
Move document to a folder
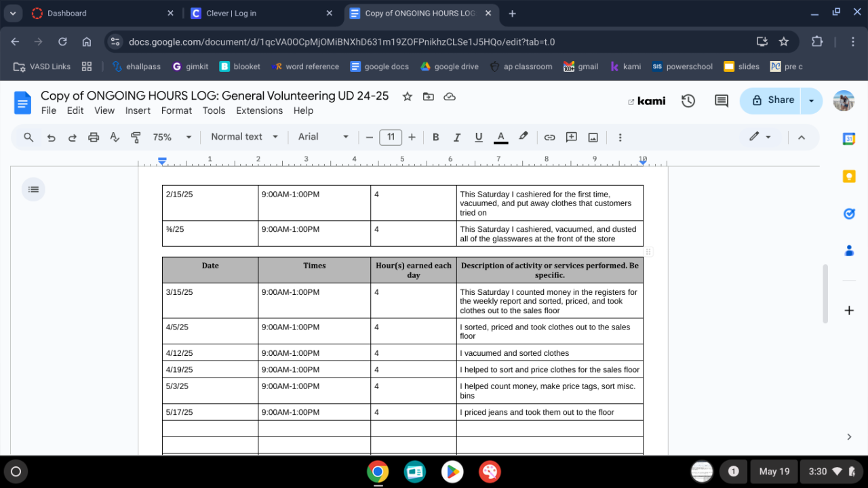[x=429, y=97]
